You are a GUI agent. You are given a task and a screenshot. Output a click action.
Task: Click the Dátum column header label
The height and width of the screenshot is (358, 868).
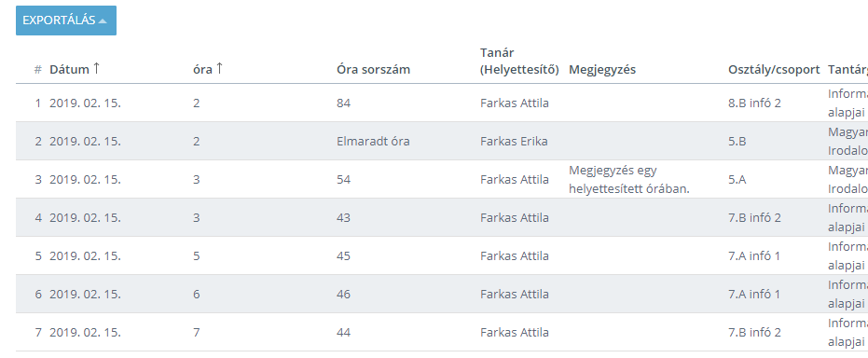(x=69, y=70)
